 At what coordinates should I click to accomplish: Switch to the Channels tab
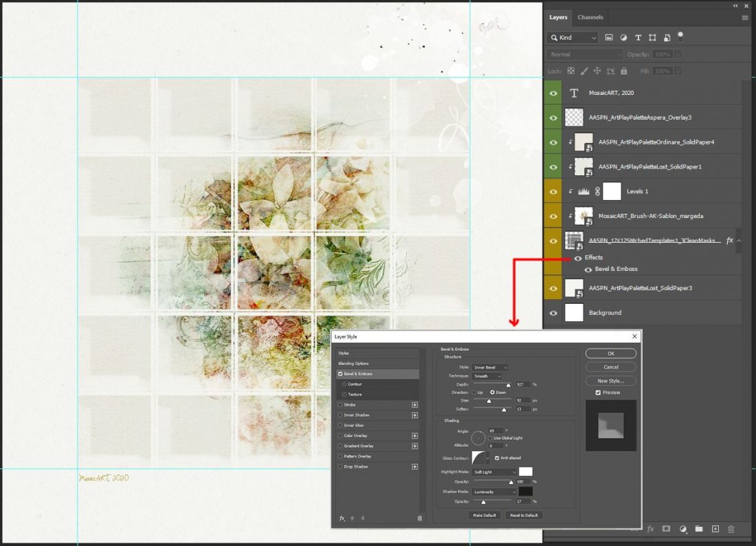pyautogui.click(x=590, y=17)
